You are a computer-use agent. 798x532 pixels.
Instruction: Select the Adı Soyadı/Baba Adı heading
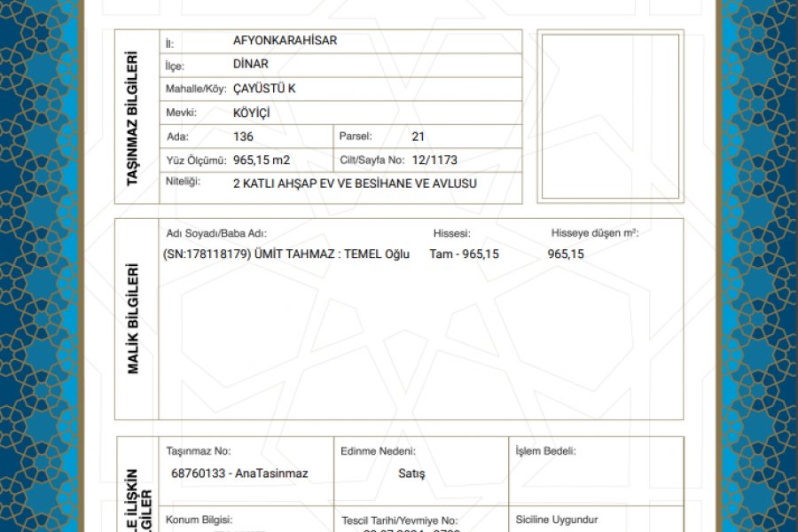pyautogui.click(x=216, y=233)
